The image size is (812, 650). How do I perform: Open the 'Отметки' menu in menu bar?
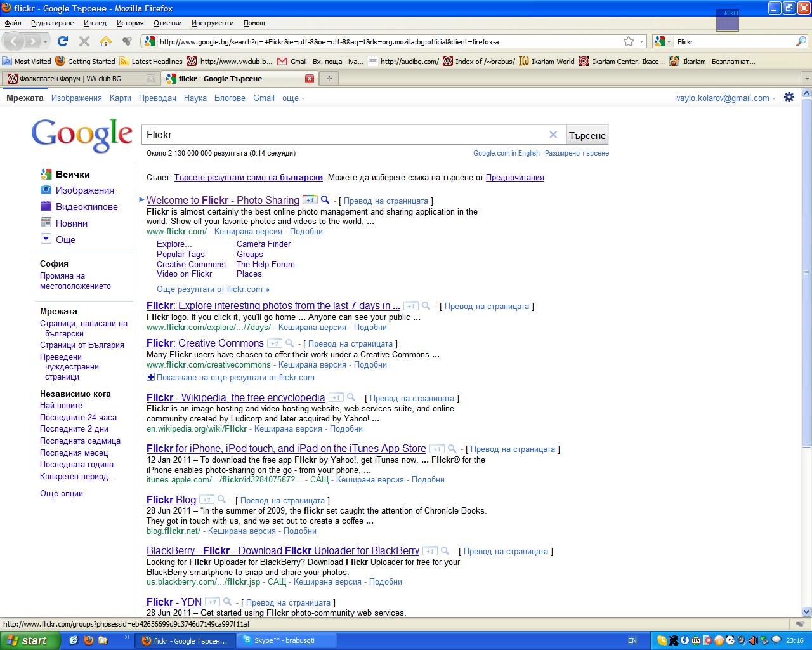[x=167, y=23]
